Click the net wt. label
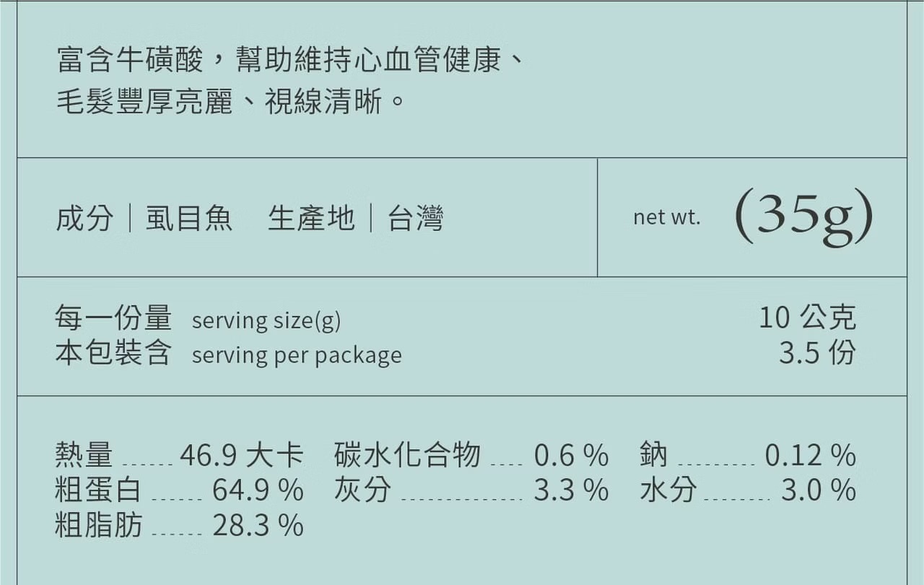Image resolution: width=924 pixels, height=585 pixels. pos(666,217)
